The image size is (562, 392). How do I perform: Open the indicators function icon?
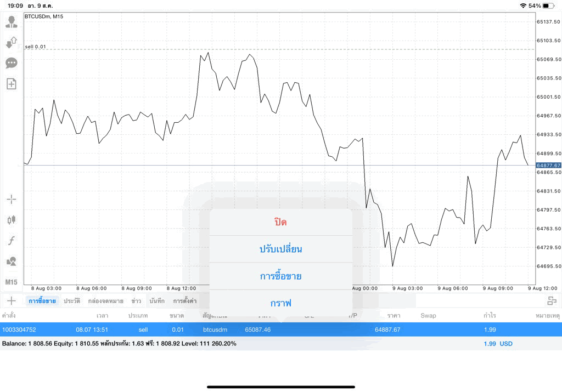(x=12, y=240)
